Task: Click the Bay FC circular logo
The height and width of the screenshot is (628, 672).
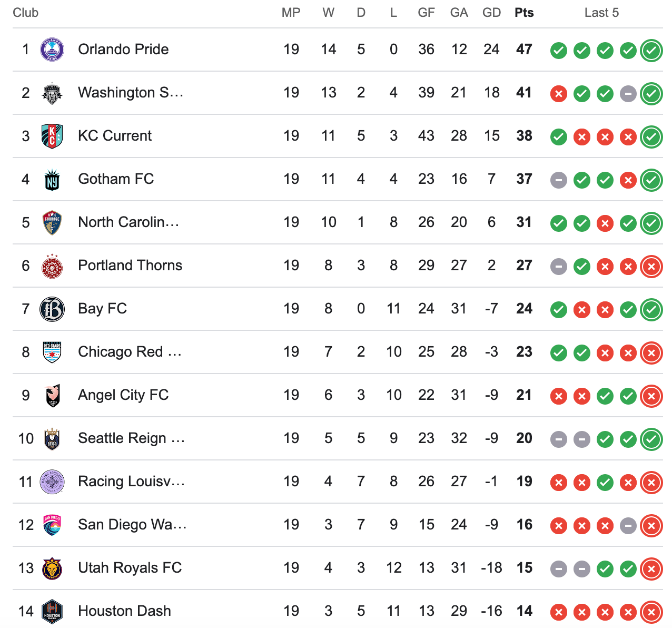Action: [x=52, y=309]
